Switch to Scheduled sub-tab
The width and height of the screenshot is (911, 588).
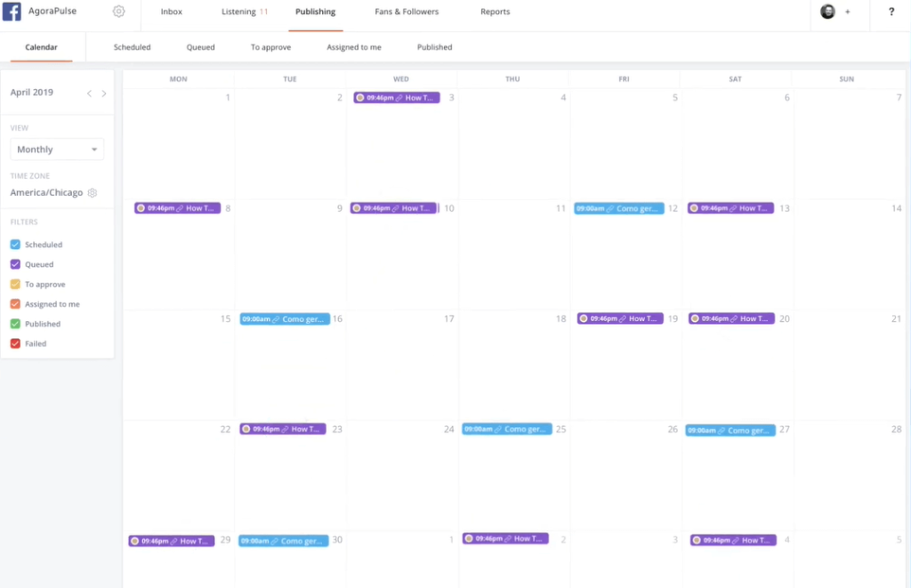tap(132, 47)
